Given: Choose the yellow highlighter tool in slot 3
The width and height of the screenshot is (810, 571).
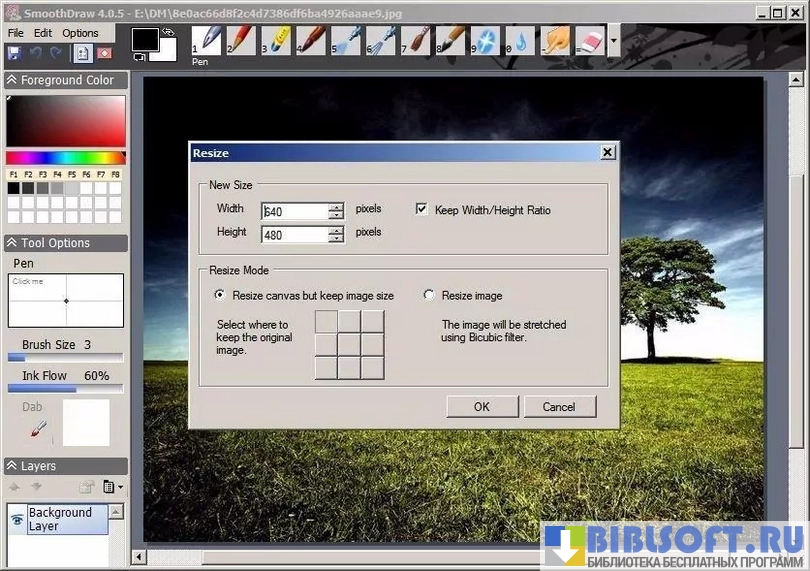Looking at the screenshot, I should click(277, 40).
